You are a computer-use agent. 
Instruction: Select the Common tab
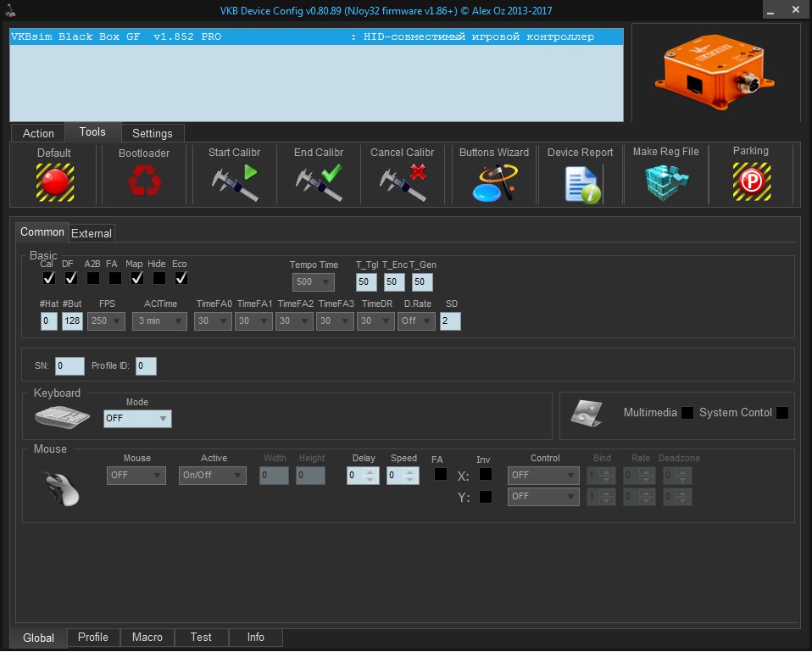[42, 232]
